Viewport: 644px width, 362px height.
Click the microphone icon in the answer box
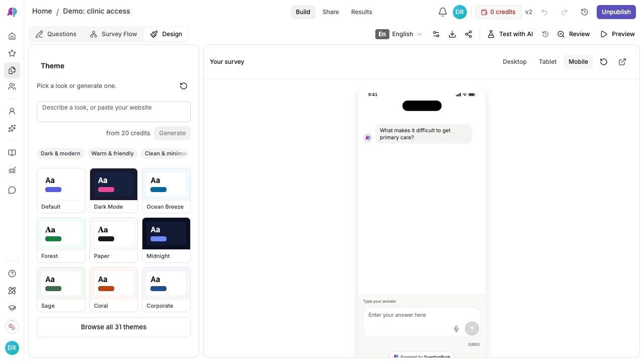coord(456,329)
